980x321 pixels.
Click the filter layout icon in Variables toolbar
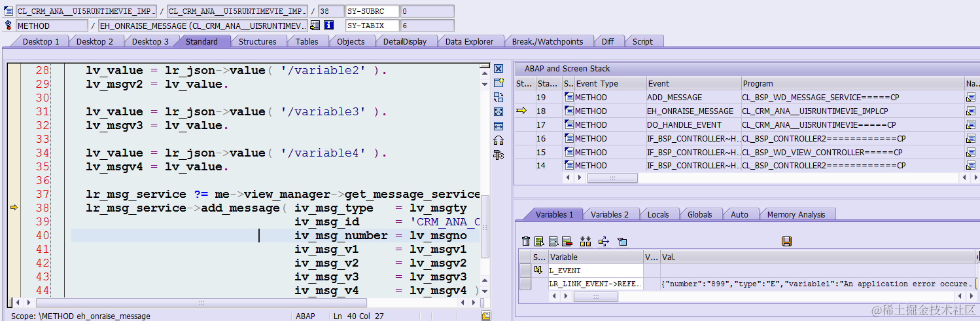pos(622,242)
